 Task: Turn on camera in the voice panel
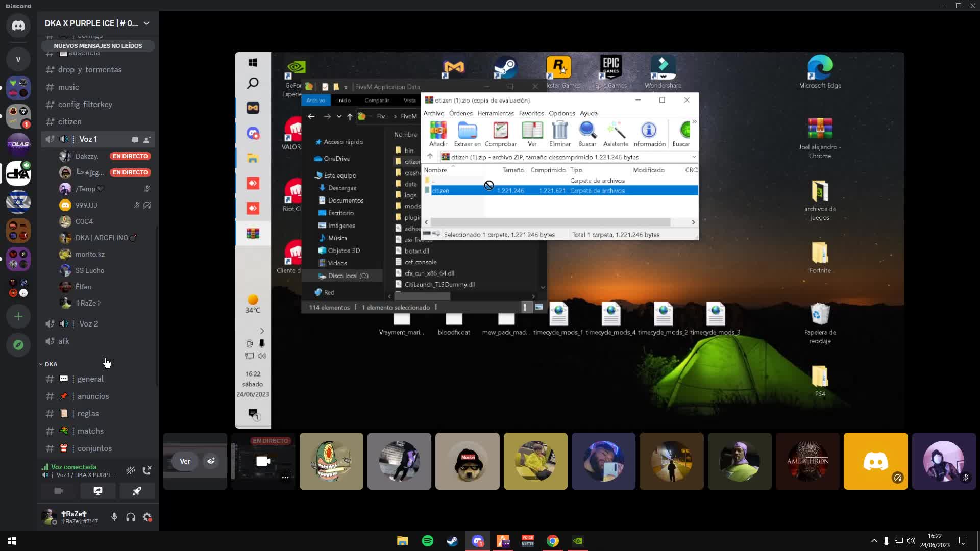(58, 491)
